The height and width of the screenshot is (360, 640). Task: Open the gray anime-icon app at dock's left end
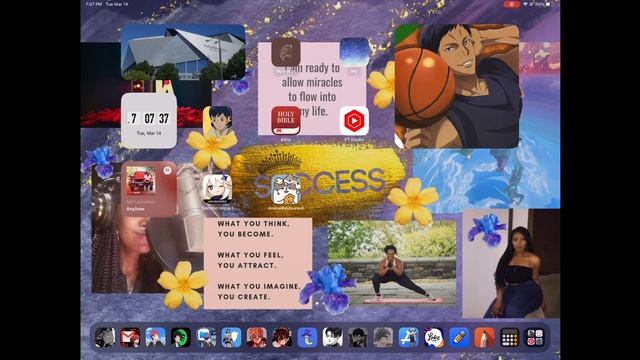coord(105,338)
